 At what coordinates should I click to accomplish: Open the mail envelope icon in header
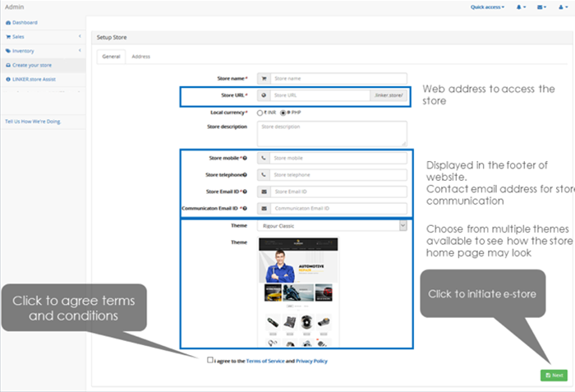pyautogui.click(x=541, y=7)
